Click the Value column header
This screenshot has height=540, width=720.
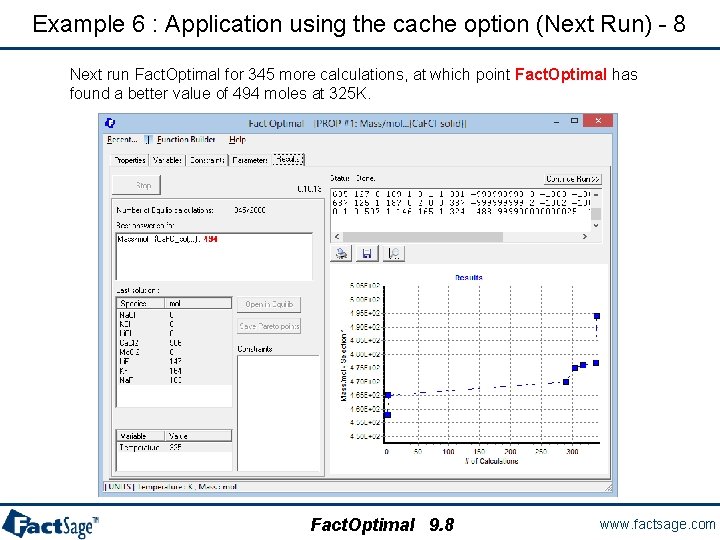coord(198,436)
